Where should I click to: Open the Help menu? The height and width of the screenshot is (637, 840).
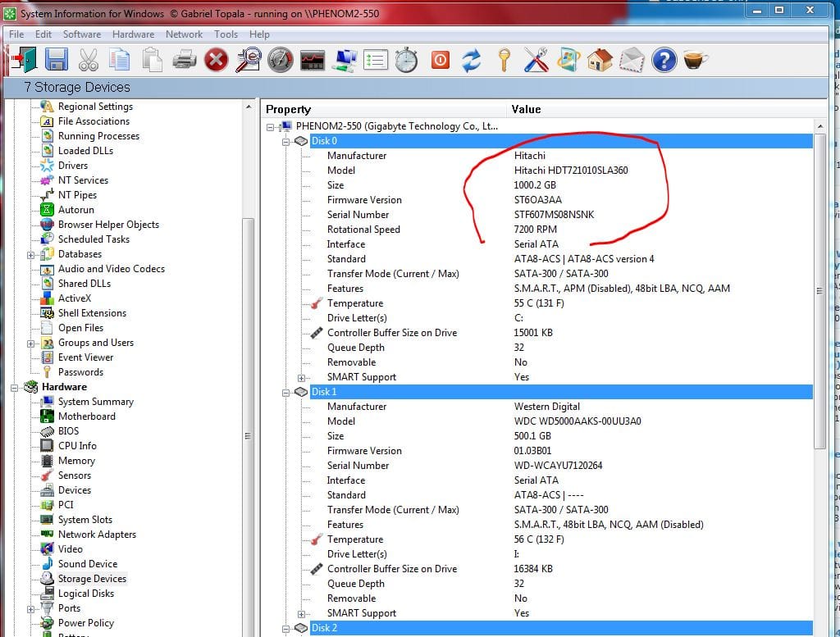click(259, 34)
